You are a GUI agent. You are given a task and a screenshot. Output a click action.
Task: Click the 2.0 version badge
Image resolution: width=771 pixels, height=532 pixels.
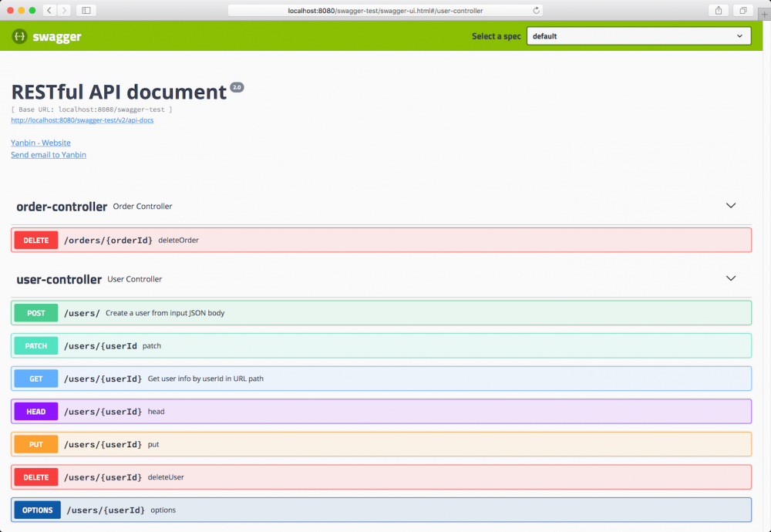click(x=237, y=88)
